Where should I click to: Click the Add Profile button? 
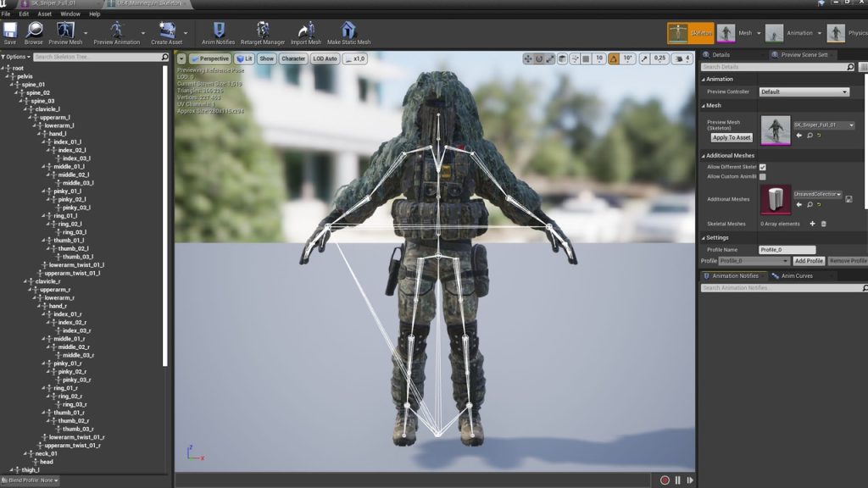click(x=808, y=261)
